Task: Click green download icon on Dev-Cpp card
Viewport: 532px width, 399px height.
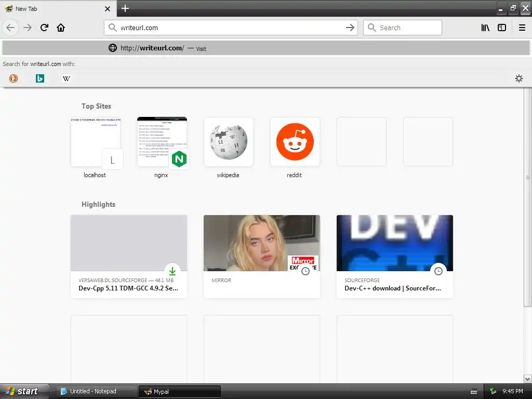Action: coord(172,271)
